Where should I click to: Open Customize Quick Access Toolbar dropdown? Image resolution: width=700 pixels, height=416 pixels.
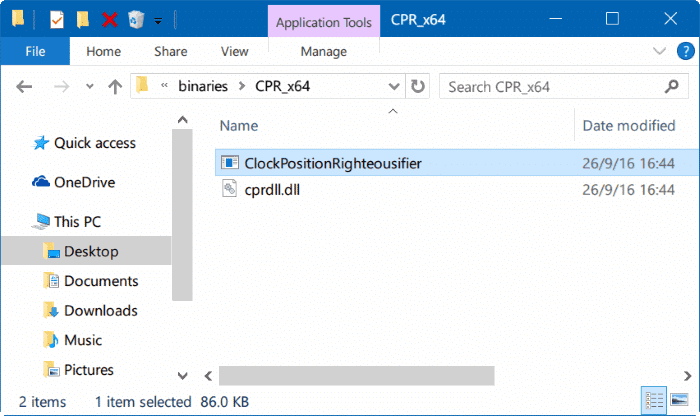pos(158,21)
